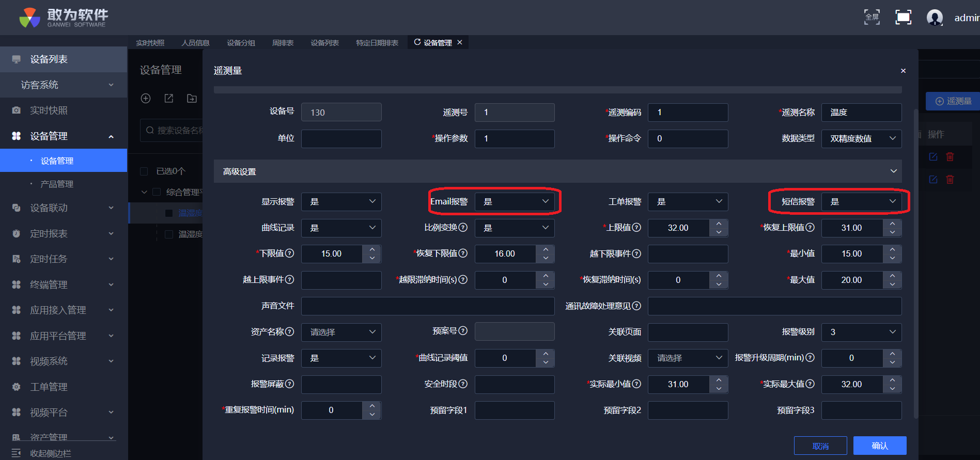Open the 数据类型 dropdown
980x460 pixels.
[x=861, y=138]
